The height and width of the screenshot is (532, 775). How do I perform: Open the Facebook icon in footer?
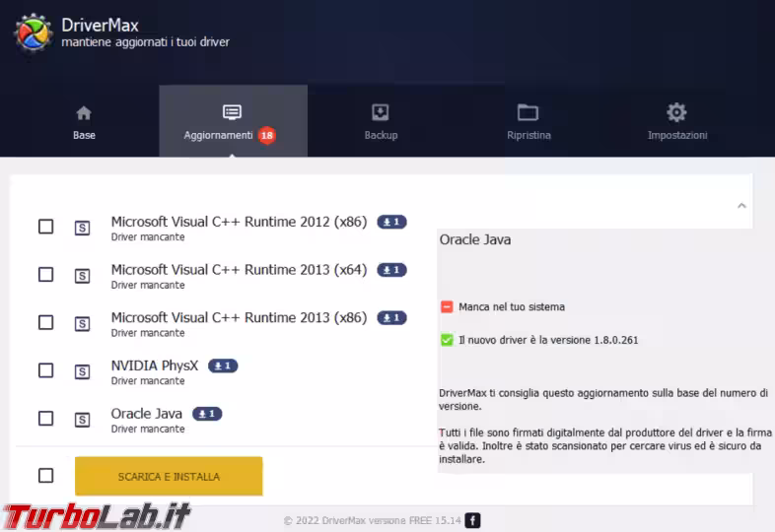click(x=472, y=520)
